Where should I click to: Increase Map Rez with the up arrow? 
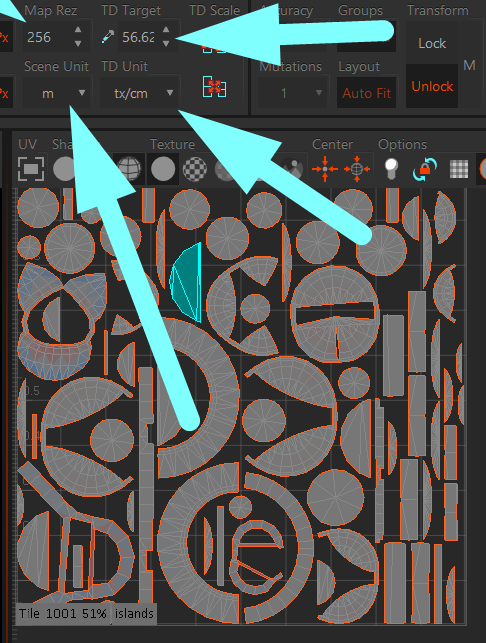coord(78,30)
